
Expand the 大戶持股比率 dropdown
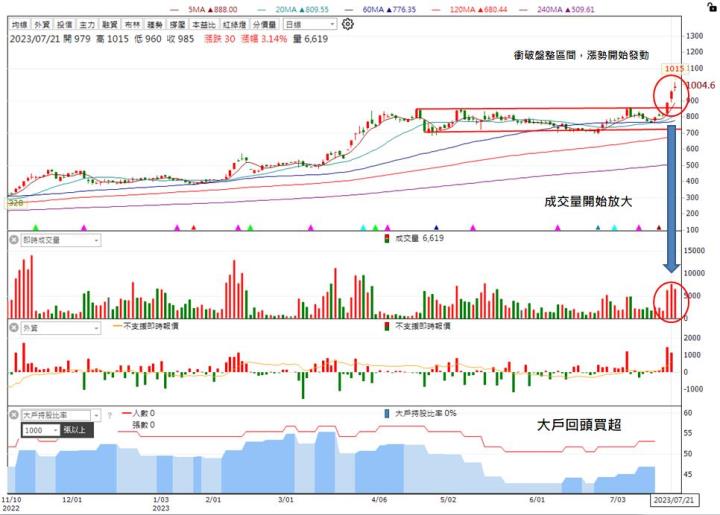tap(96, 414)
